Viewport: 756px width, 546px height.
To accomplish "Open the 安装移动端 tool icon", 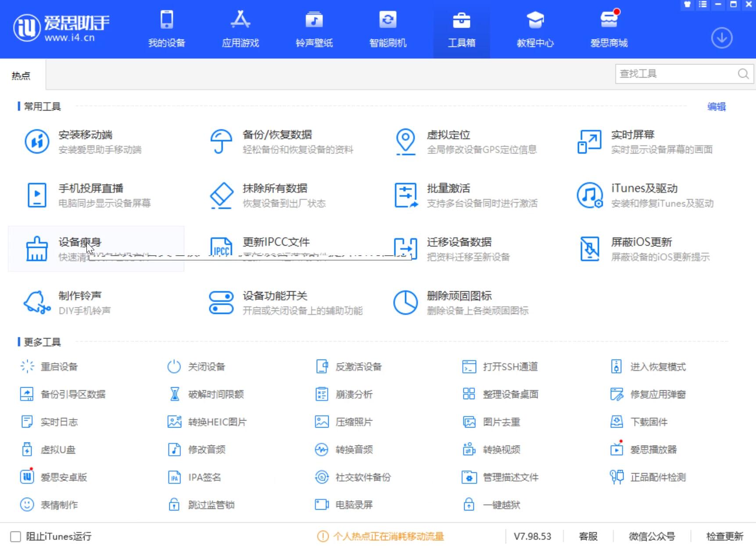I will [x=37, y=142].
